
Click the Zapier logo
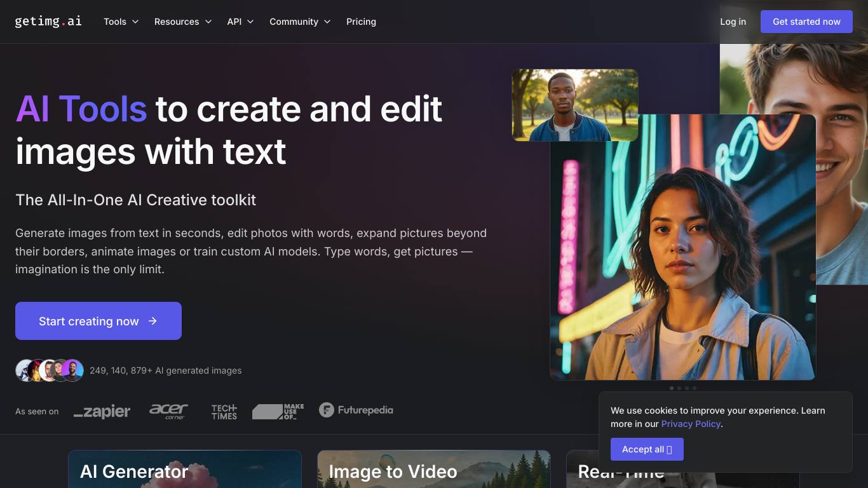pos(102,411)
